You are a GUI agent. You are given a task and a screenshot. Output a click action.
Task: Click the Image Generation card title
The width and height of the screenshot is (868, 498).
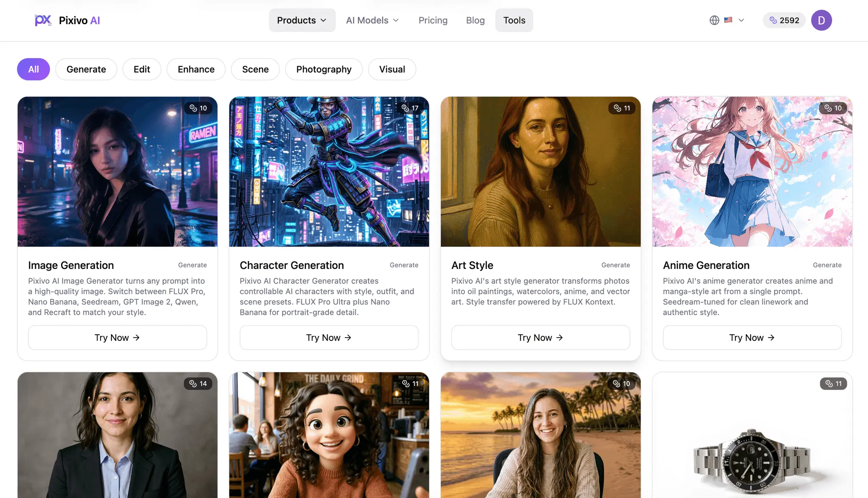pyautogui.click(x=71, y=265)
